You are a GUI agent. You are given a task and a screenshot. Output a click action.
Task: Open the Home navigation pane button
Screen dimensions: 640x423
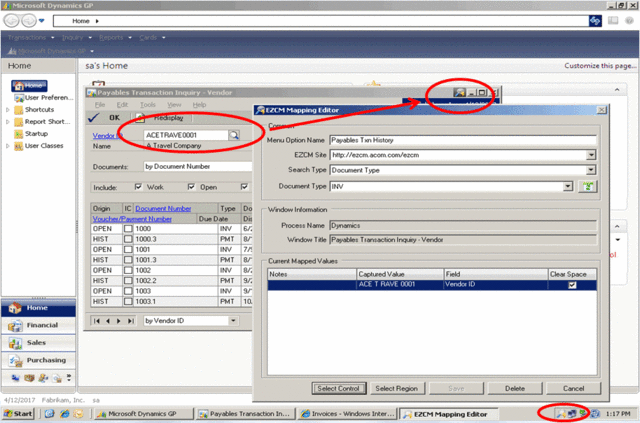point(38,308)
